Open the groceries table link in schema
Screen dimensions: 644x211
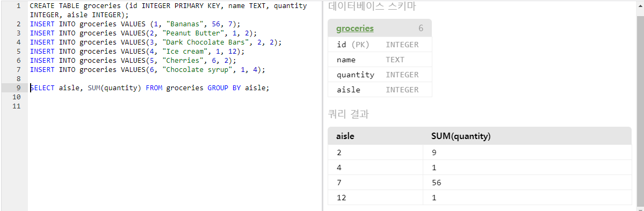355,28
